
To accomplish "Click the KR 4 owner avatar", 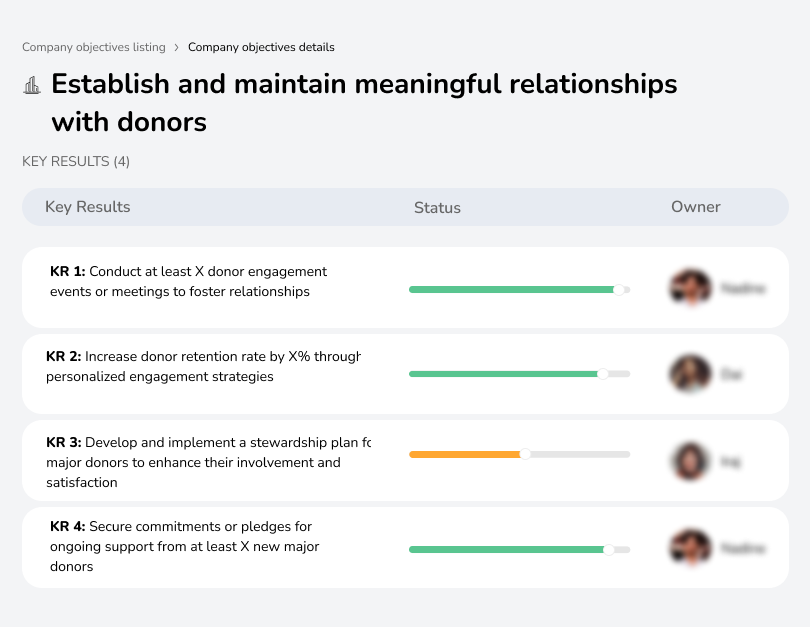I will (690, 548).
